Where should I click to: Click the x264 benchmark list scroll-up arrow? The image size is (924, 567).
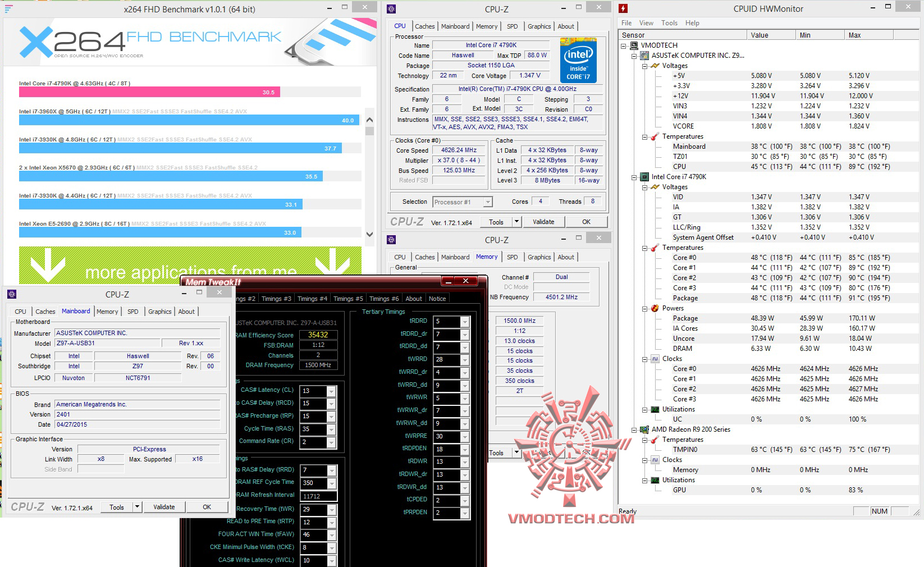pyautogui.click(x=369, y=120)
